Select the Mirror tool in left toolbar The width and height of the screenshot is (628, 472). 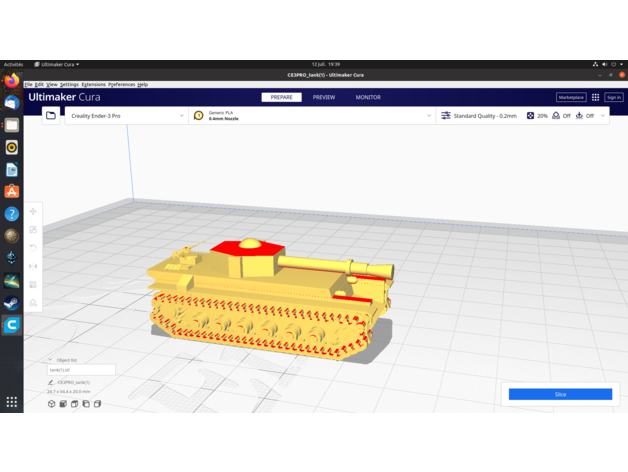[x=33, y=266]
